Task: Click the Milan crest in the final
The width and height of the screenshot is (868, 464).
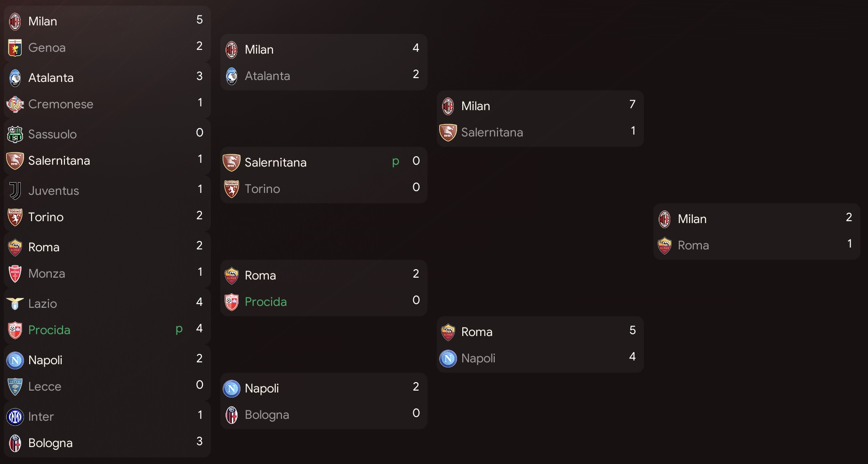Action: click(x=665, y=219)
